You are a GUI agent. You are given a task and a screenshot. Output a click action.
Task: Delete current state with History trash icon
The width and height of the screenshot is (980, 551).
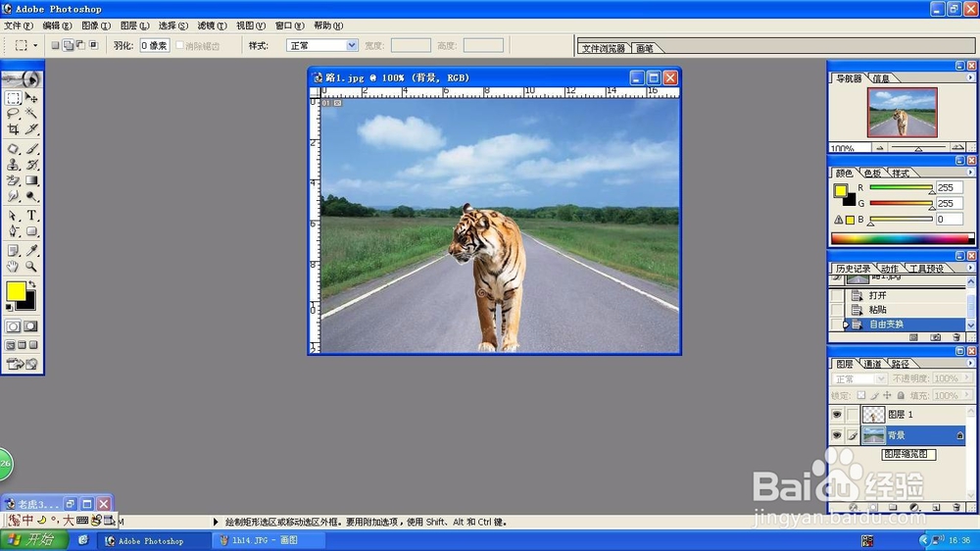[956, 337]
